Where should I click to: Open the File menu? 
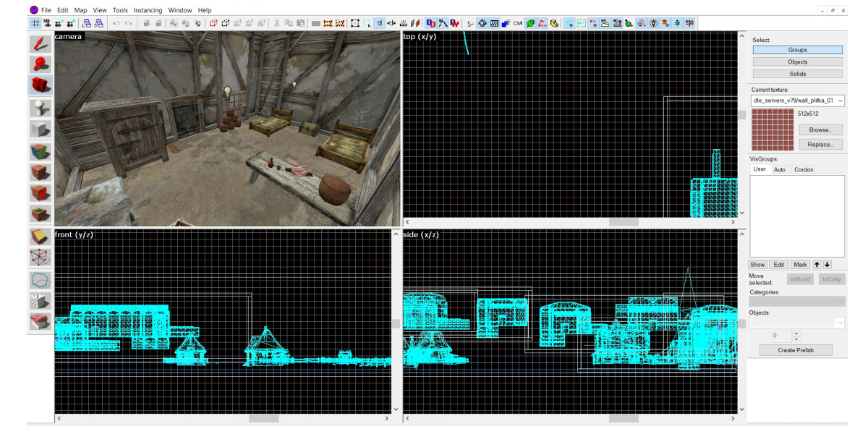[x=46, y=10]
